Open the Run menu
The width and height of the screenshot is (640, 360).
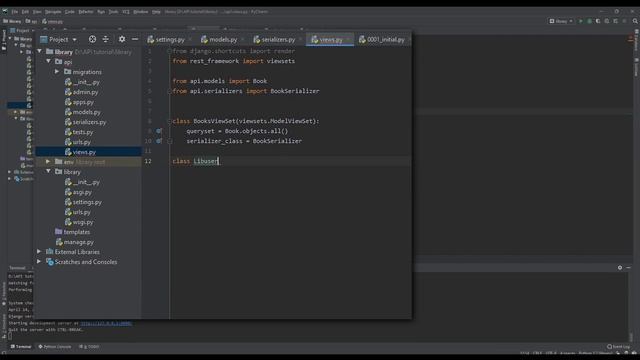tap(101, 12)
